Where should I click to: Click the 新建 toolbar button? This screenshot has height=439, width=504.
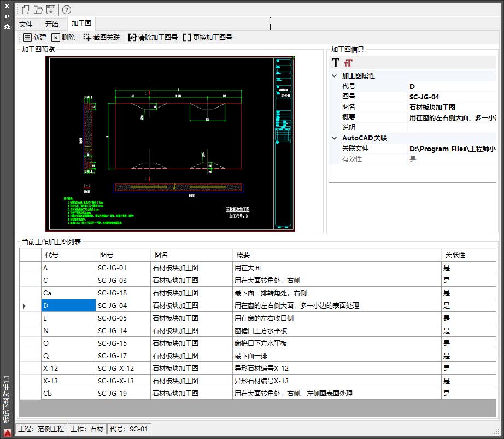click(x=35, y=38)
